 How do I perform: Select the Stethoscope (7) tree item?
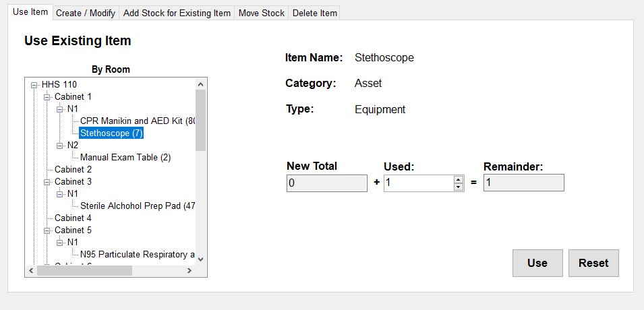(x=111, y=133)
